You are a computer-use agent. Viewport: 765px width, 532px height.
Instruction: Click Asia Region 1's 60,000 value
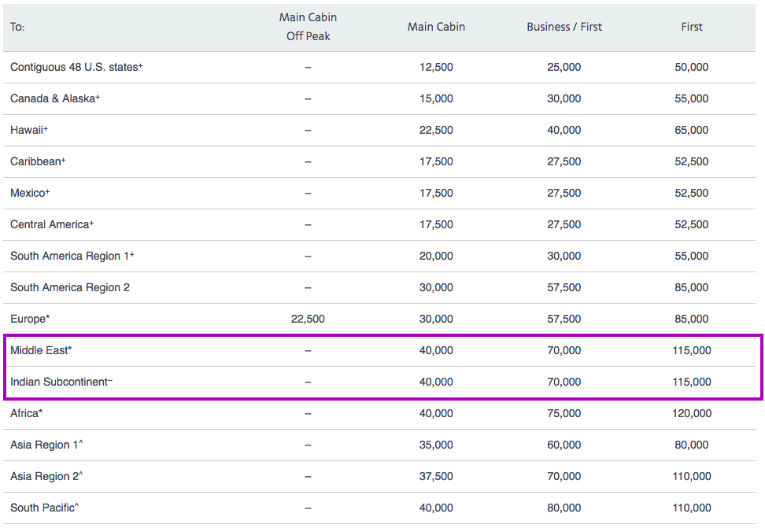564,445
